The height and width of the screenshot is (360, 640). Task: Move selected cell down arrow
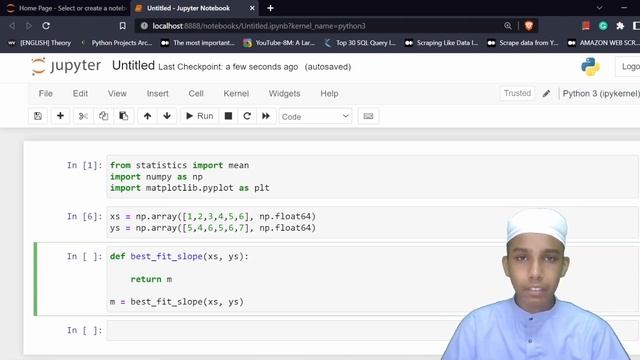point(167,116)
